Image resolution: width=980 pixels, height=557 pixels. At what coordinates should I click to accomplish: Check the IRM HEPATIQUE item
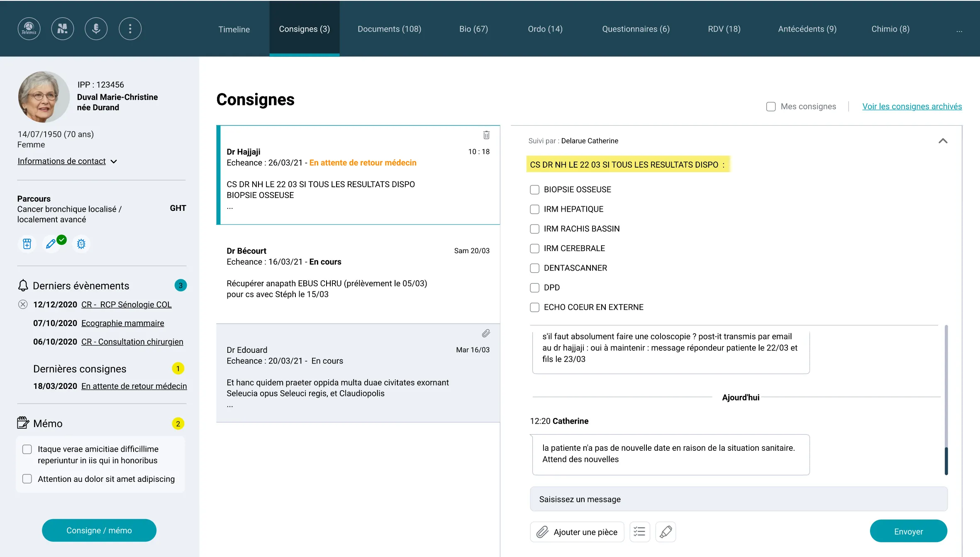click(535, 209)
